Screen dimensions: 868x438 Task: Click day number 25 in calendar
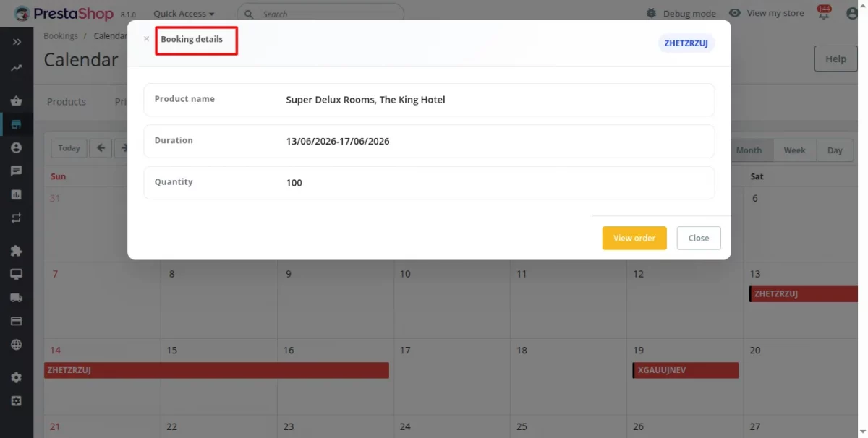click(x=522, y=427)
